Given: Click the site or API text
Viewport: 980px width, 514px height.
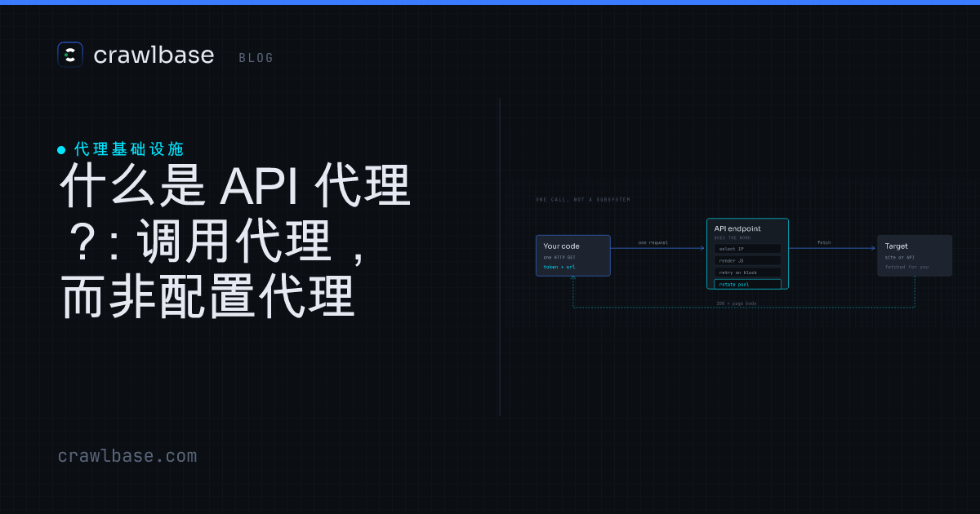Looking at the screenshot, I should point(900,257).
